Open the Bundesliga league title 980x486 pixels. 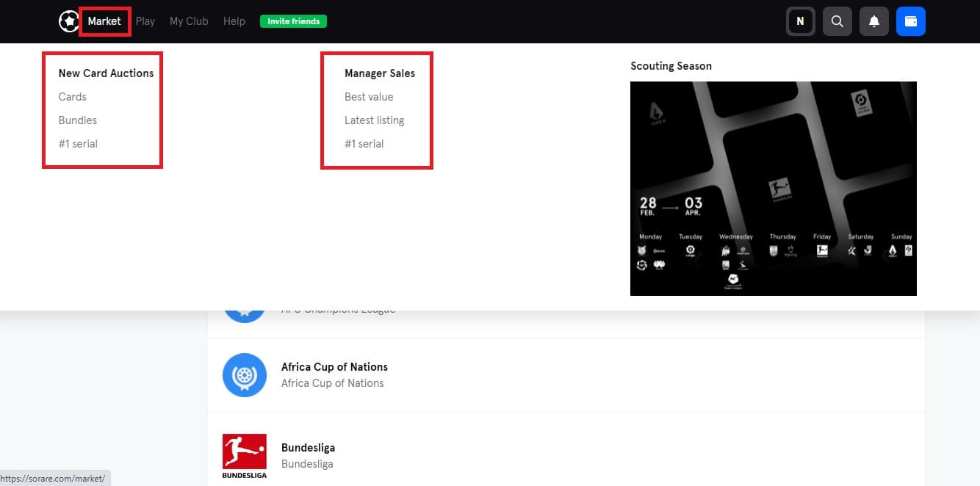[x=308, y=448]
